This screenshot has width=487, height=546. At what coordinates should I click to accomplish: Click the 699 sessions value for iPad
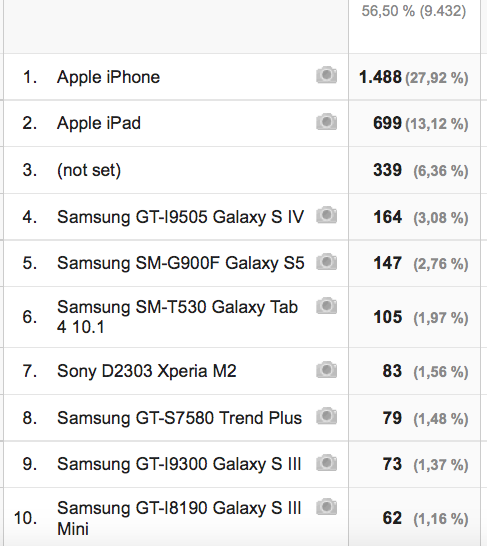point(387,123)
